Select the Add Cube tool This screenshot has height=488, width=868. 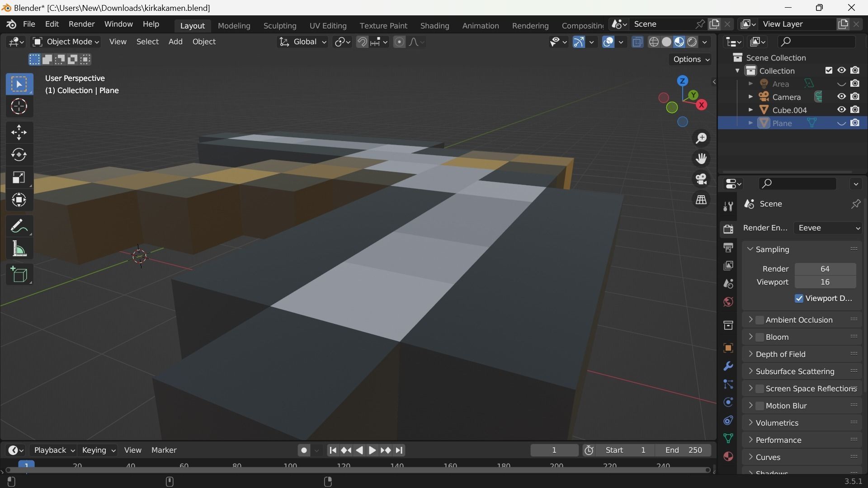19,275
